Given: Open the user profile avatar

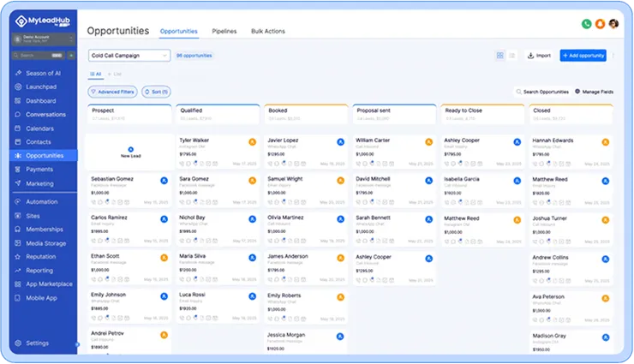Looking at the screenshot, I should click(613, 24).
